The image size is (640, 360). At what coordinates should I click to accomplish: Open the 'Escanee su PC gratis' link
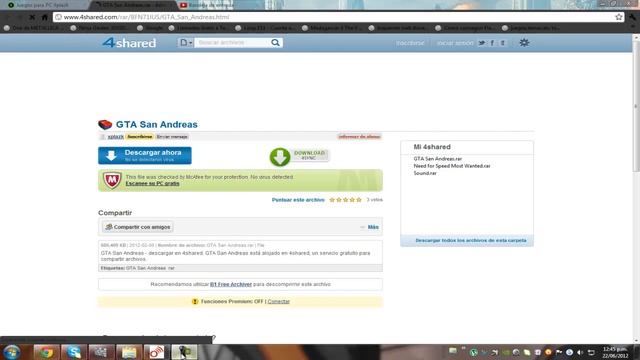[152, 184]
